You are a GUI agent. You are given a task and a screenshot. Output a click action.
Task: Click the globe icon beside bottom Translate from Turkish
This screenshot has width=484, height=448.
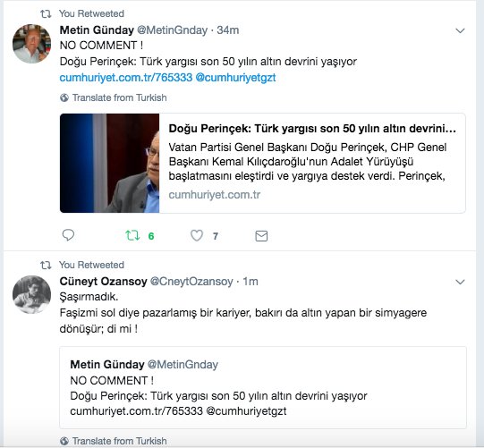tap(64, 441)
